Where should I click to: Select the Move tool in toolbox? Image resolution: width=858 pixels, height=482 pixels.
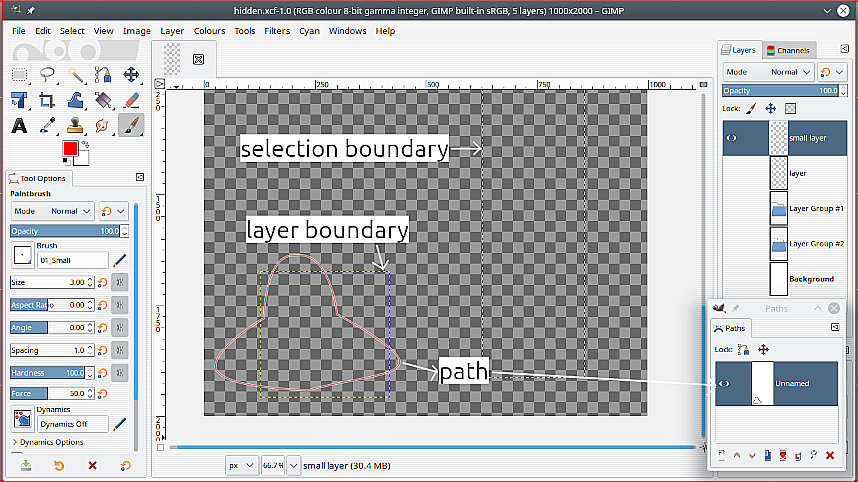[131, 74]
